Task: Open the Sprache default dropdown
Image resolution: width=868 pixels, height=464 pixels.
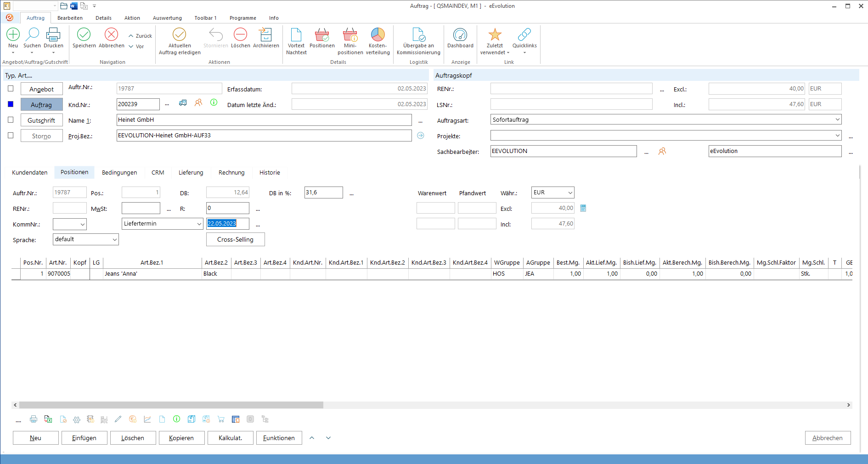Action: point(115,239)
